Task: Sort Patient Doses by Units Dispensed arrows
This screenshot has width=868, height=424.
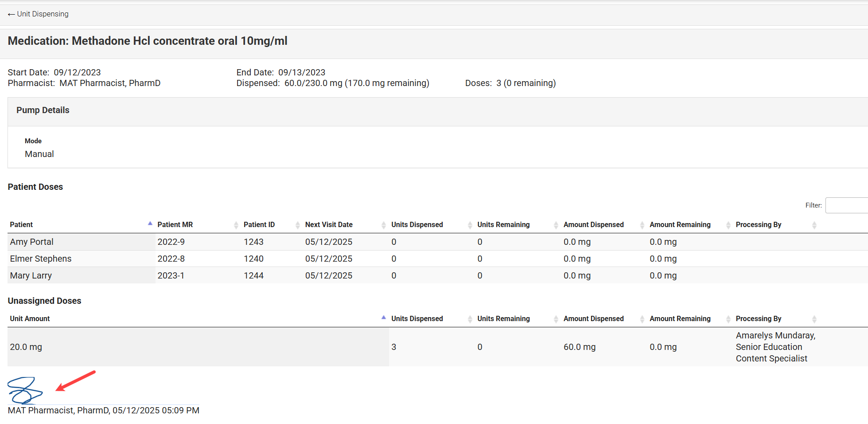Action: pyautogui.click(x=470, y=225)
